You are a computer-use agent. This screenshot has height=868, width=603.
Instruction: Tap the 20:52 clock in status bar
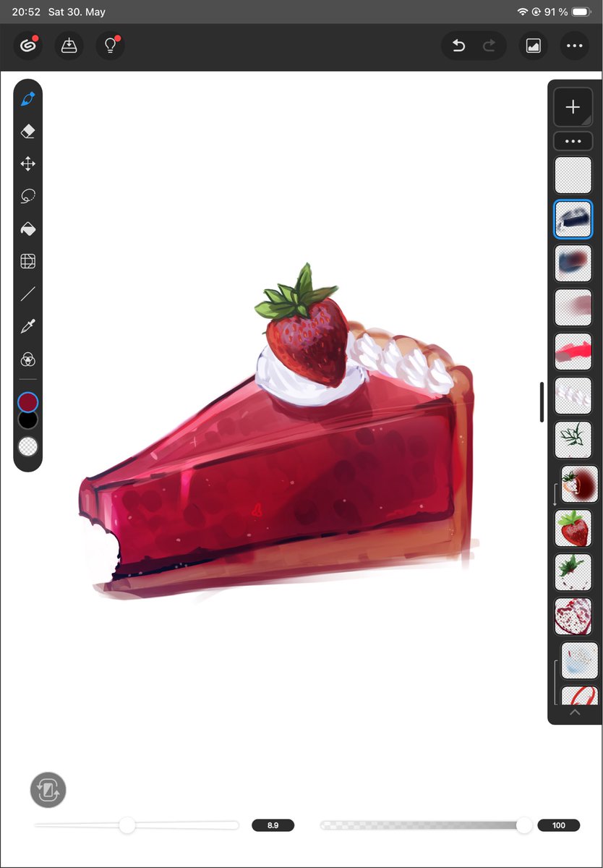point(26,12)
